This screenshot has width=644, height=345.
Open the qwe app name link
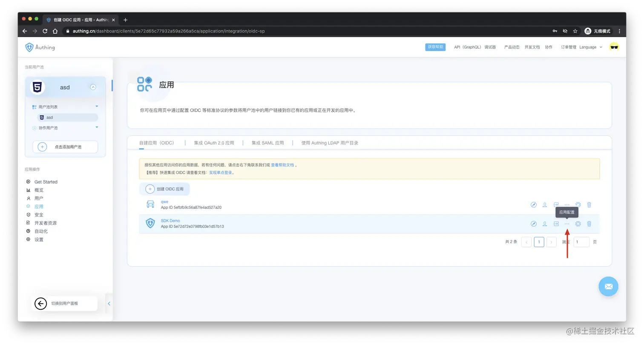[164, 202]
